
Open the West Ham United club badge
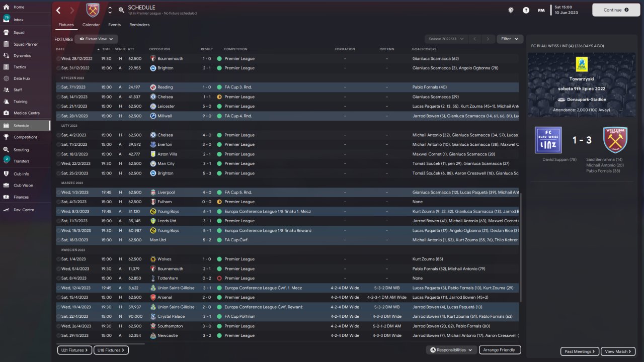tap(93, 10)
